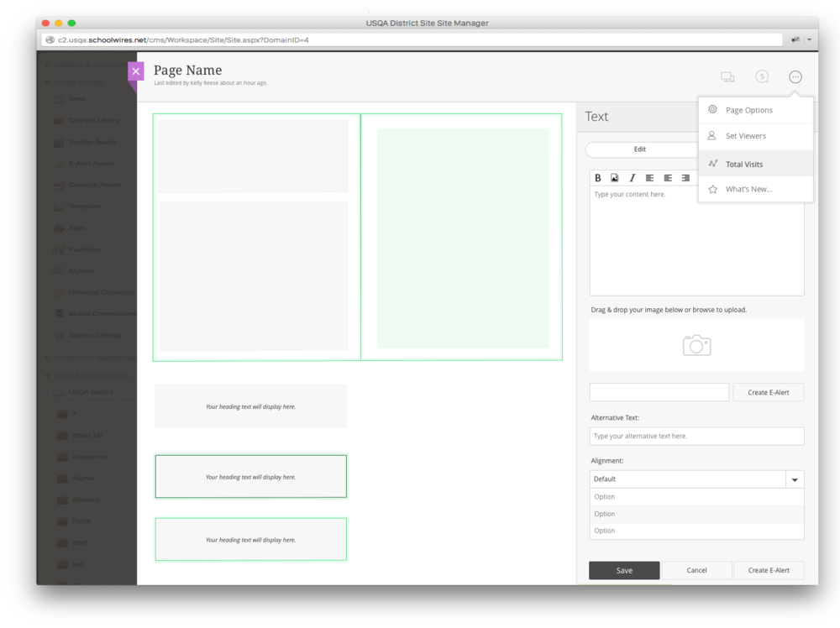Click the Page Options gear icon

pos(712,109)
